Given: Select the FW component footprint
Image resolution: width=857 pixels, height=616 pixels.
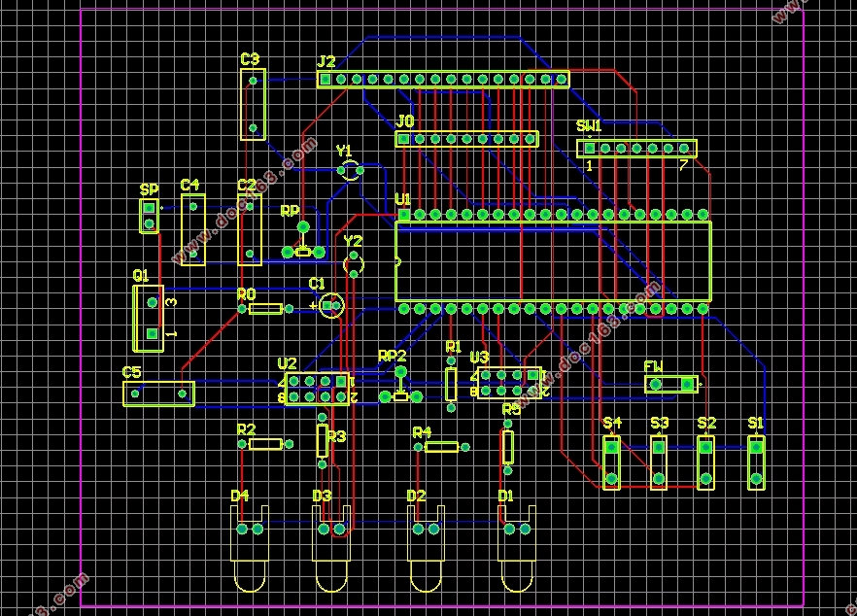Looking at the screenshot, I should tap(671, 384).
